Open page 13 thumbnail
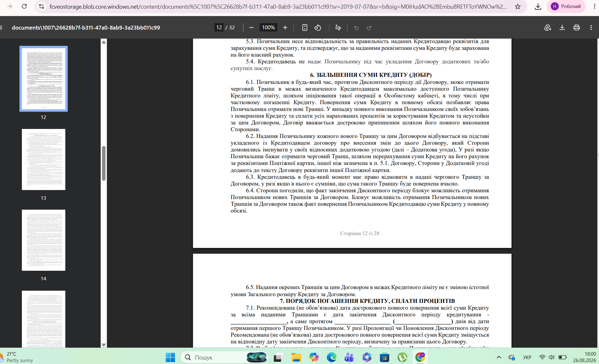Screen dimensions: 599x364 [43, 159]
